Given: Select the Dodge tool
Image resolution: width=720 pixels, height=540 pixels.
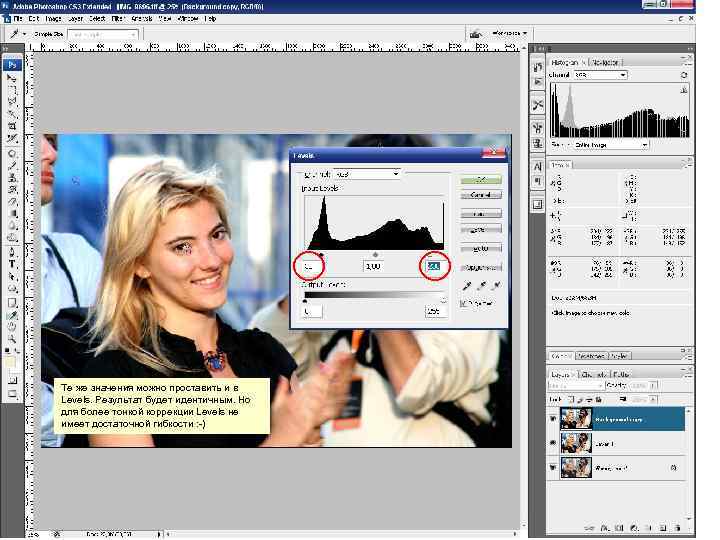Looking at the screenshot, I should 12,238.
